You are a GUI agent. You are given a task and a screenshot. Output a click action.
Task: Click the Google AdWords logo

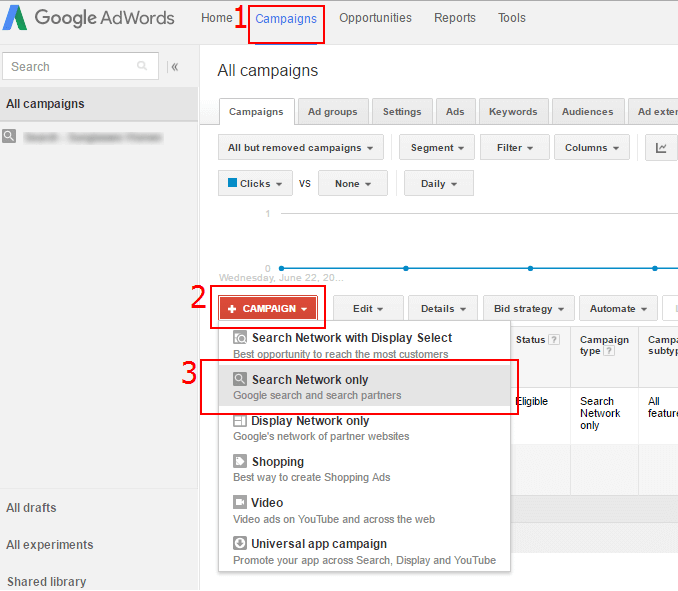[x=88, y=18]
